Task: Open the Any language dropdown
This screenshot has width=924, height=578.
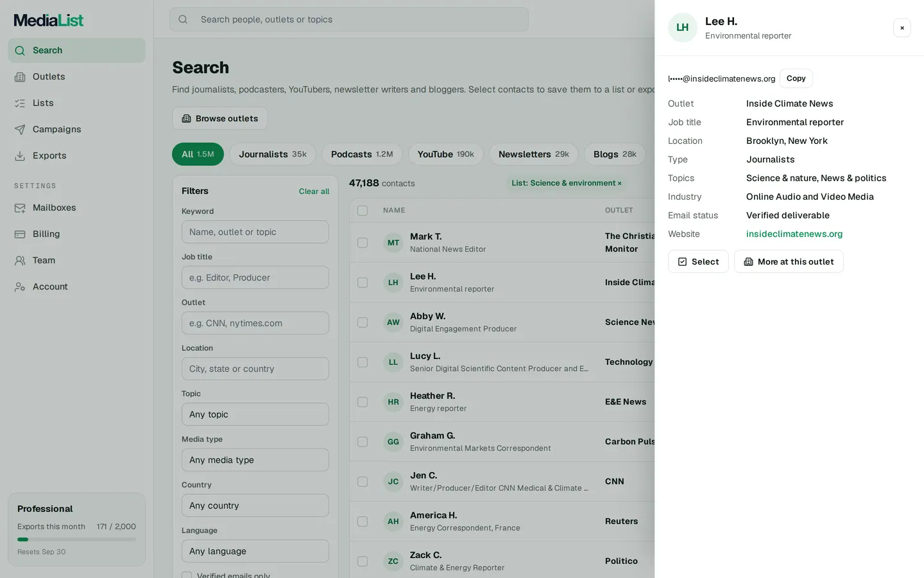Action: tap(255, 551)
